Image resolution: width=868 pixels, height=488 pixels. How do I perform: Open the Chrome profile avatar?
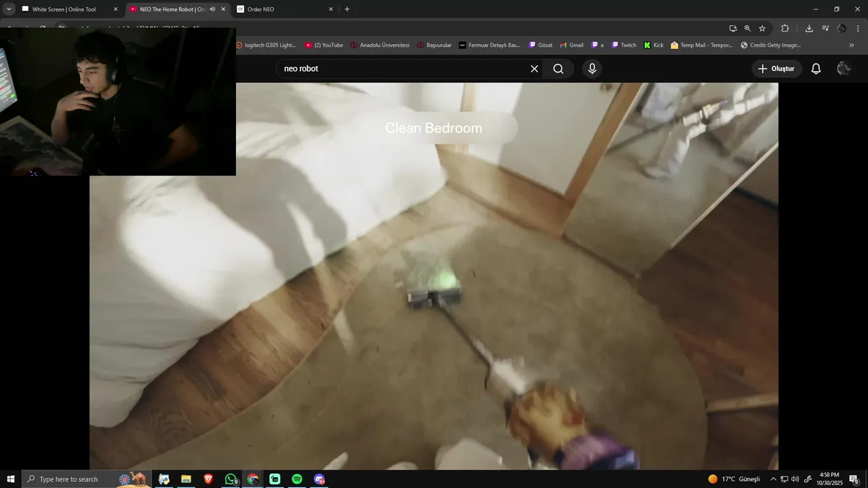[842, 28]
